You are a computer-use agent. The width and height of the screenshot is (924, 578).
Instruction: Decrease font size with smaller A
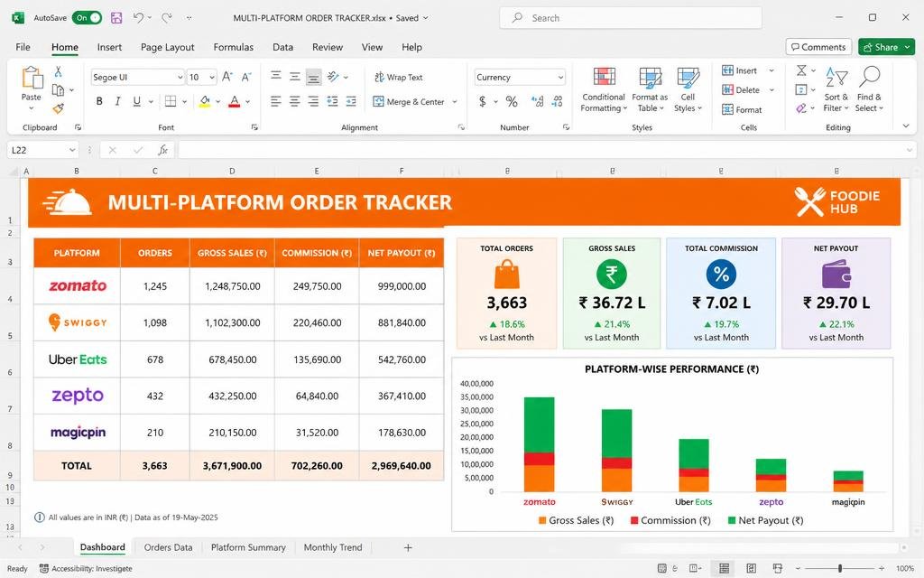(246, 77)
